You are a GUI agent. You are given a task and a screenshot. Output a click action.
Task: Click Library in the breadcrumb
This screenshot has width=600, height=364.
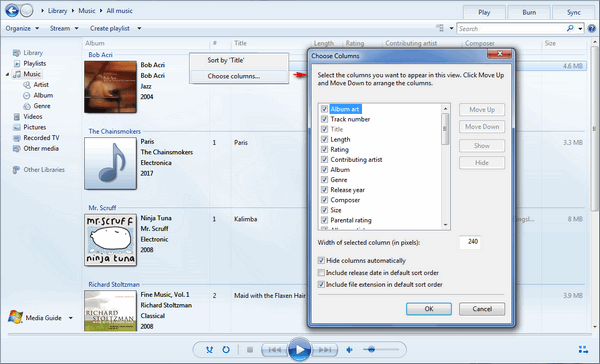tap(57, 11)
